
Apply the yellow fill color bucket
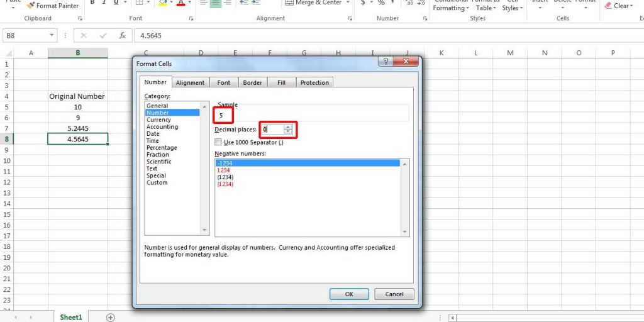point(163,3)
